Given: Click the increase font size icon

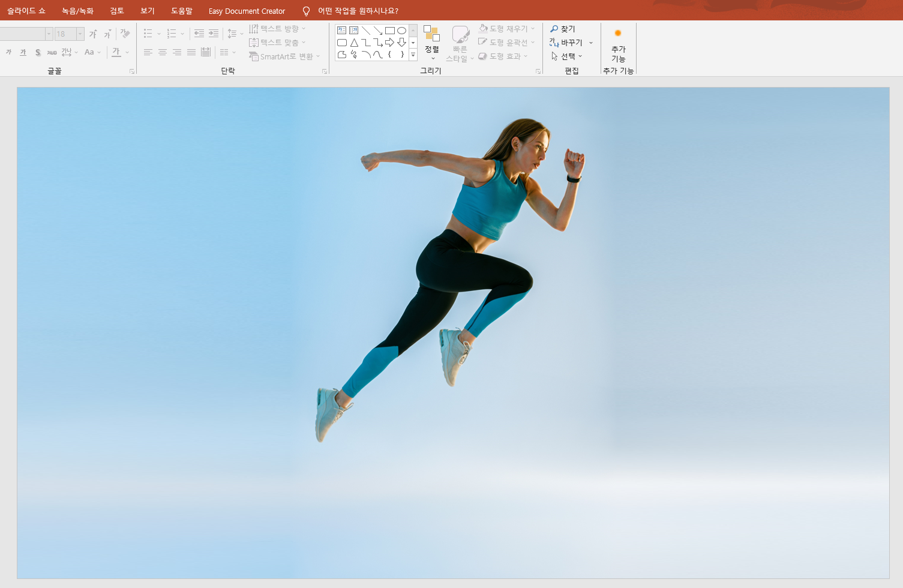Looking at the screenshot, I should click(93, 34).
